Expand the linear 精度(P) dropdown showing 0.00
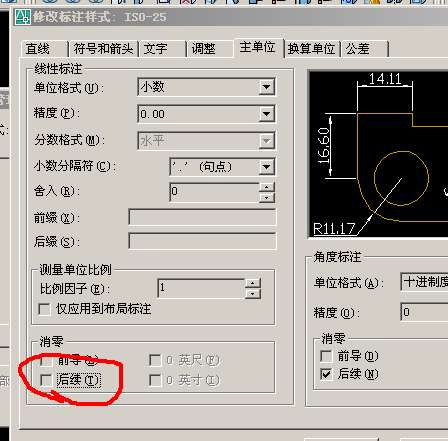448x441 pixels. [266, 114]
